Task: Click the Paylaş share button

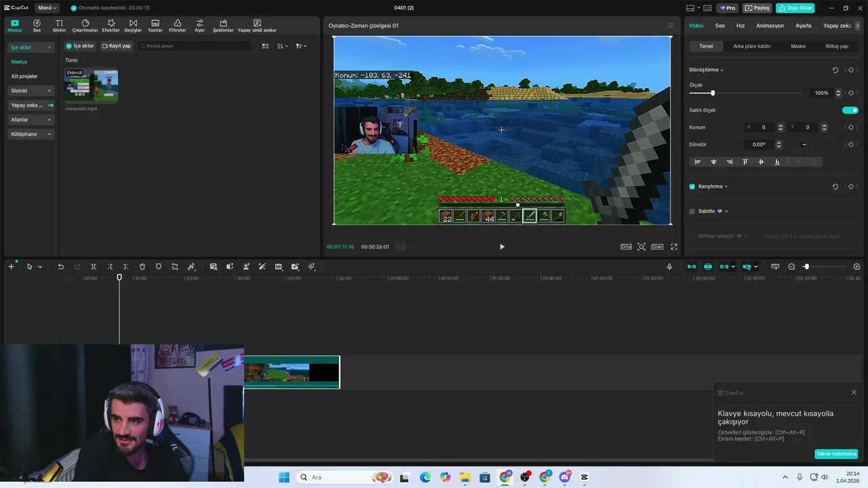Action: pos(757,8)
